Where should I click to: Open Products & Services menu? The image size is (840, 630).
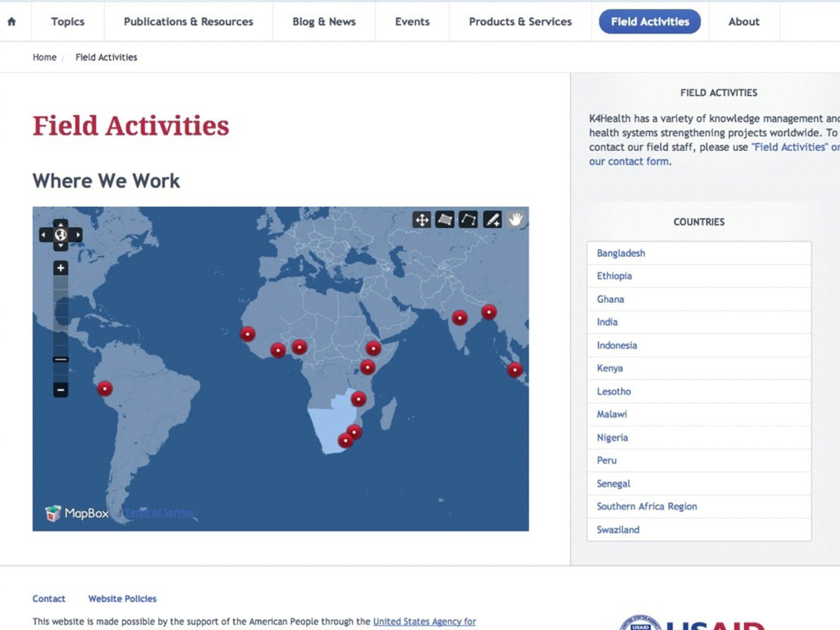click(x=520, y=21)
